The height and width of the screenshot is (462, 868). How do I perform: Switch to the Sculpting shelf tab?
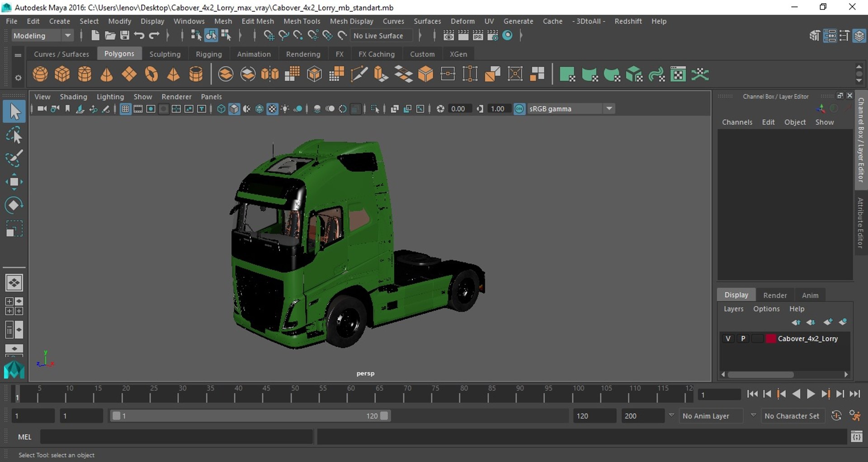pyautogui.click(x=165, y=54)
